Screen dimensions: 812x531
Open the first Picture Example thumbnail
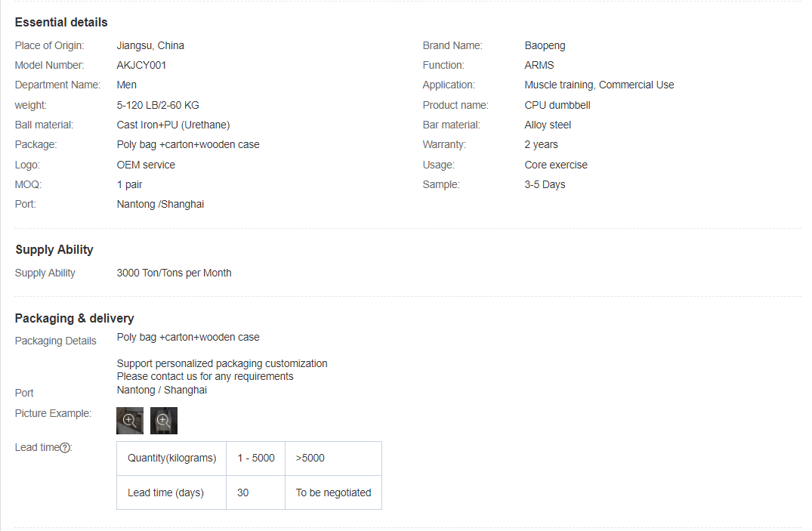tap(129, 421)
